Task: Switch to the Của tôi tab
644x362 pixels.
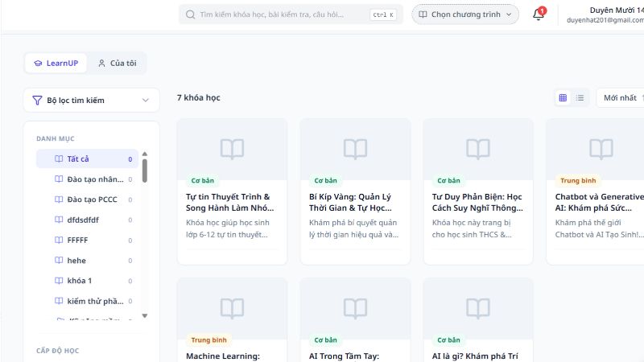Action: tap(117, 64)
